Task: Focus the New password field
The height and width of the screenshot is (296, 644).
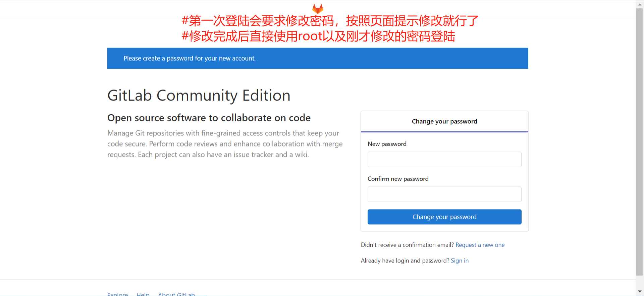Action: [x=444, y=159]
